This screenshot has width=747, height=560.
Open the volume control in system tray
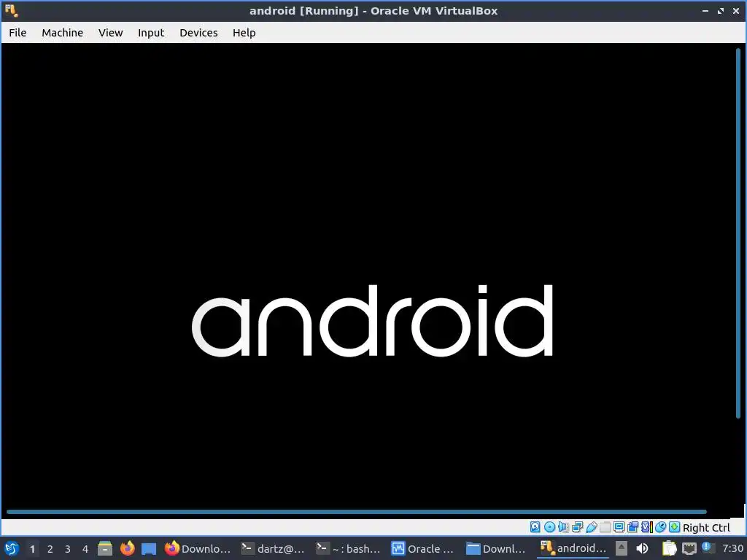pos(642,549)
